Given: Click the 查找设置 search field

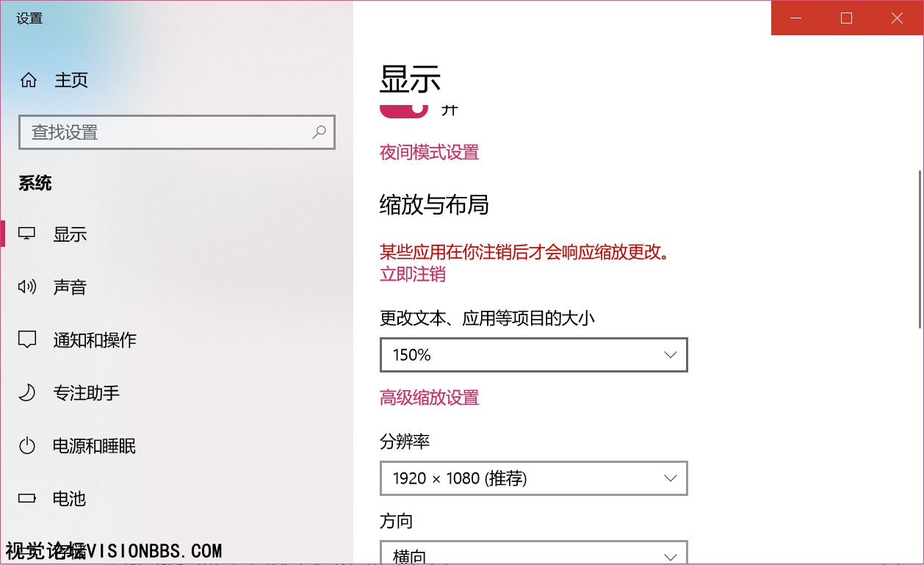Looking at the screenshot, I should [169, 132].
